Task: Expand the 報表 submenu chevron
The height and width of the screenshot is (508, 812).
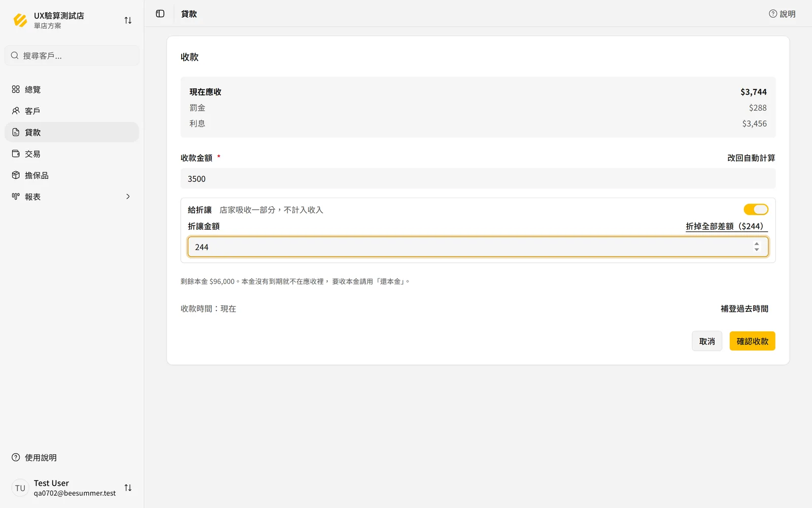Action: pos(128,197)
